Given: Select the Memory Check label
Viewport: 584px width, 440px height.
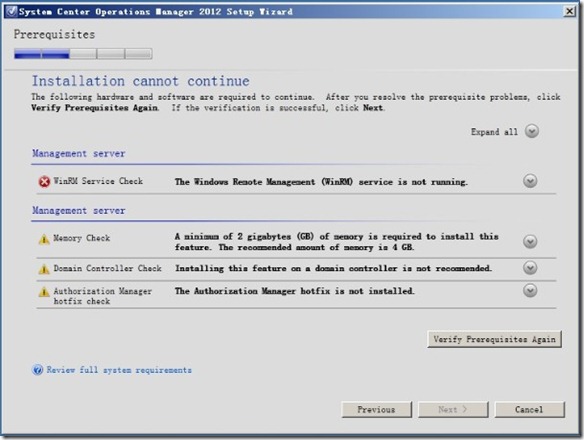Looking at the screenshot, I should [82, 238].
